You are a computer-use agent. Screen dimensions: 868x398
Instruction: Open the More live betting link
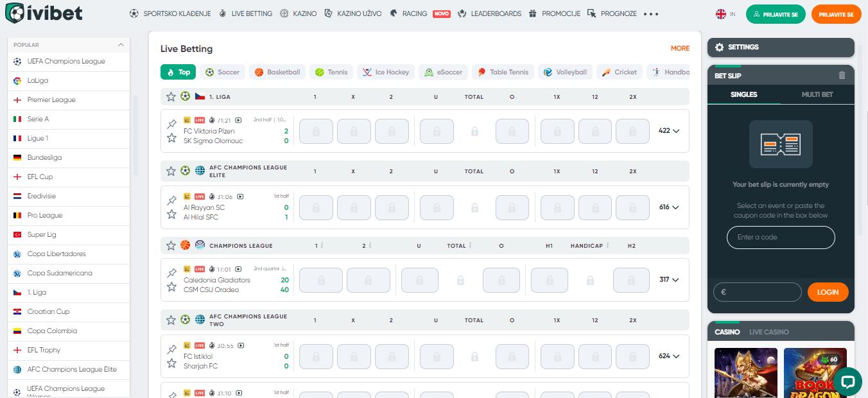pyautogui.click(x=680, y=48)
